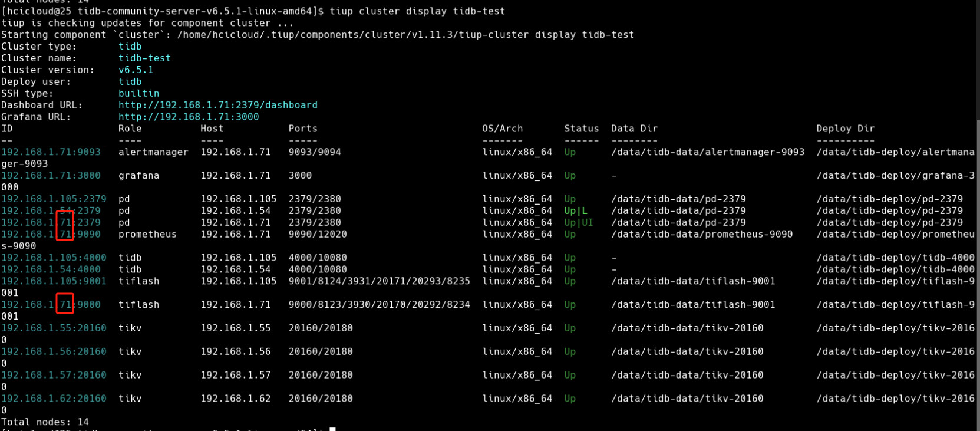Screen dimensions: 980x431
Task: Click the Total nodes: 14 line at bottom
Action: pyautogui.click(x=45, y=422)
